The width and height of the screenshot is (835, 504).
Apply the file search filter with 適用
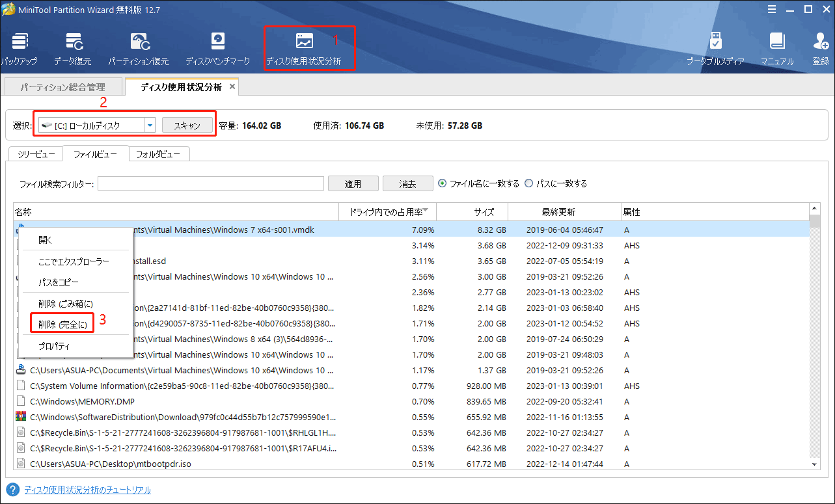click(353, 183)
